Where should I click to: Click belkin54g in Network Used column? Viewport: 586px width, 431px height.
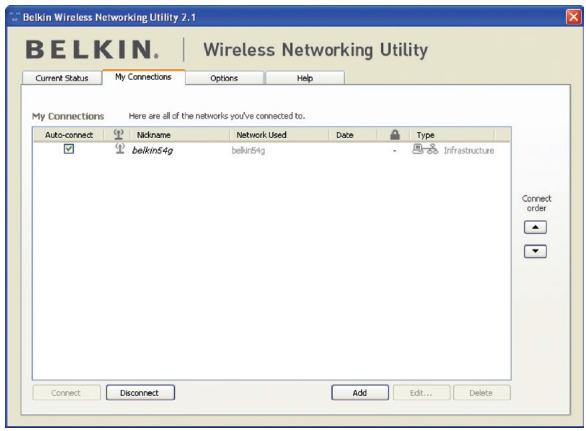tap(249, 151)
